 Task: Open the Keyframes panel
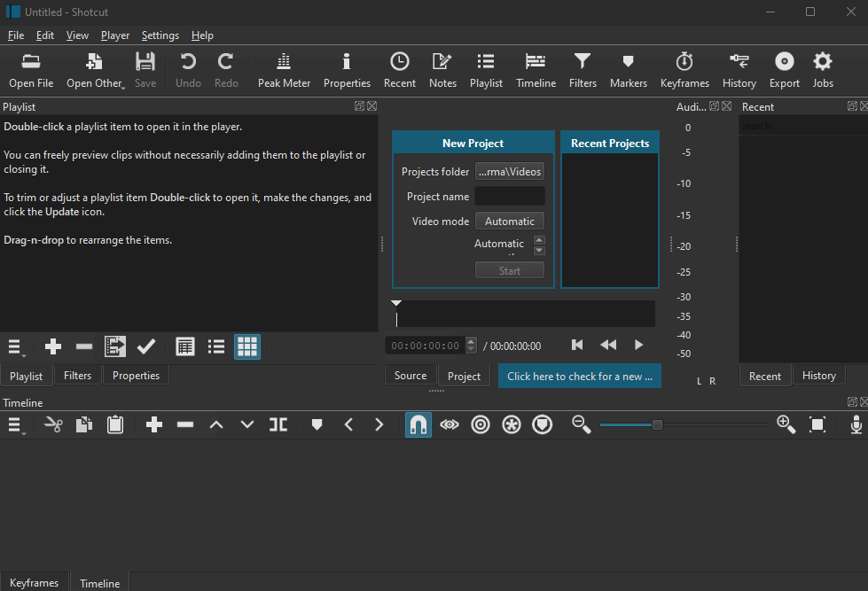pyautogui.click(x=684, y=69)
